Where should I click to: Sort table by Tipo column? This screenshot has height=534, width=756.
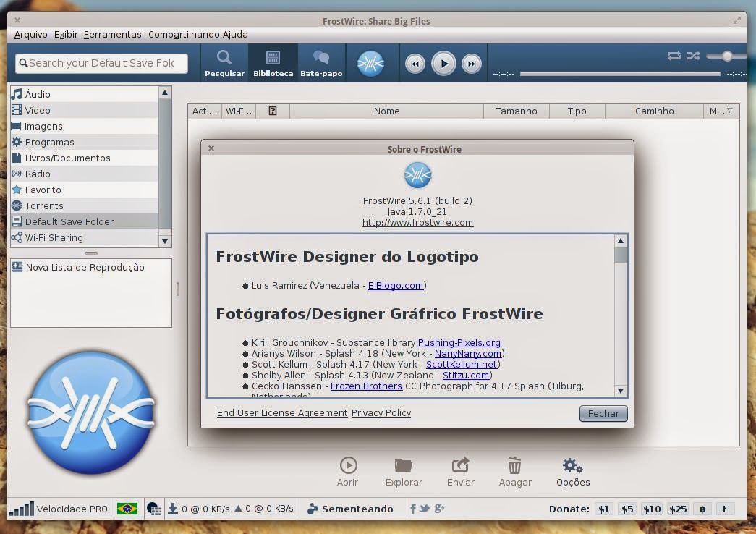[577, 111]
